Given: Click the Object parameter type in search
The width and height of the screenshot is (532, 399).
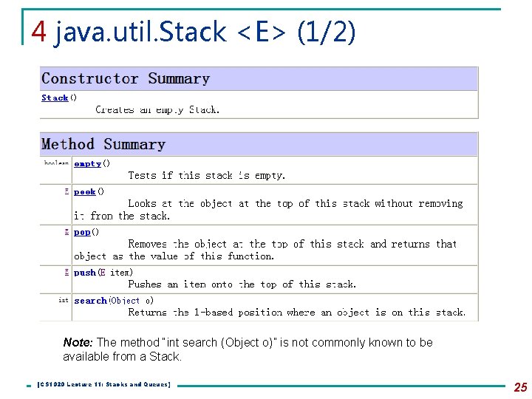Looking at the screenshot, I should click(126, 301).
